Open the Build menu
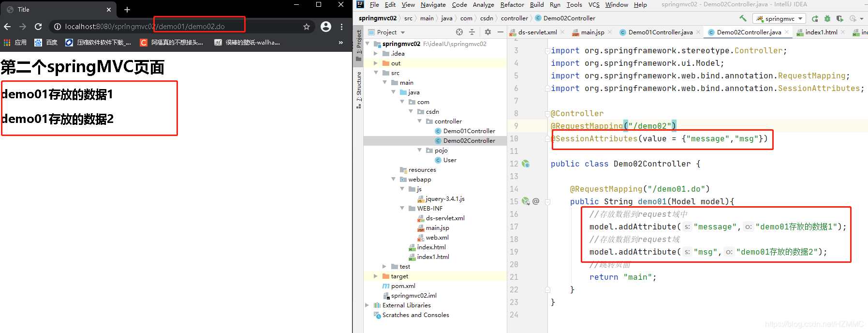Screen dimensions: 868x333 [x=537, y=5]
